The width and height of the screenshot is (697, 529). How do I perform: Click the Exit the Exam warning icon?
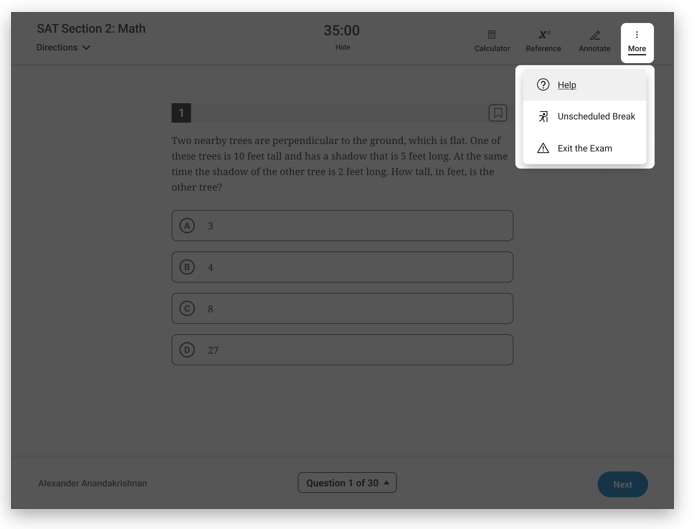tap(543, 148)
